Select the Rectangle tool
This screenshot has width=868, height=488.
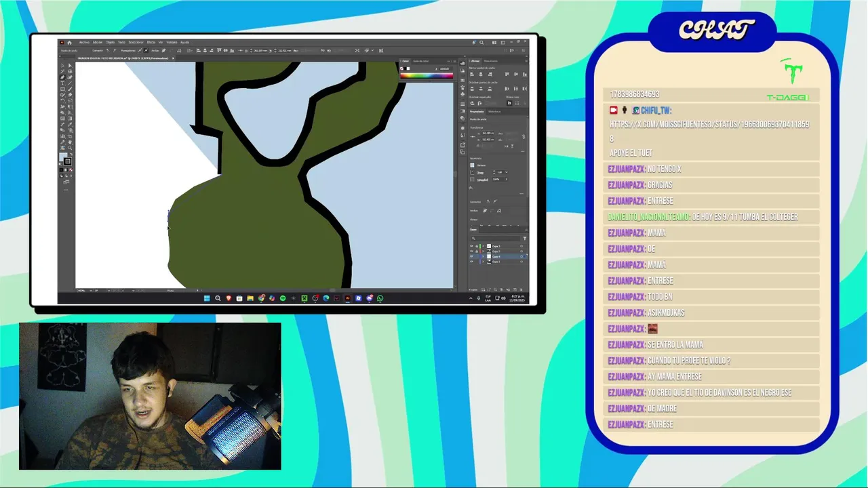pyautogui.click(x=62, y=89)
